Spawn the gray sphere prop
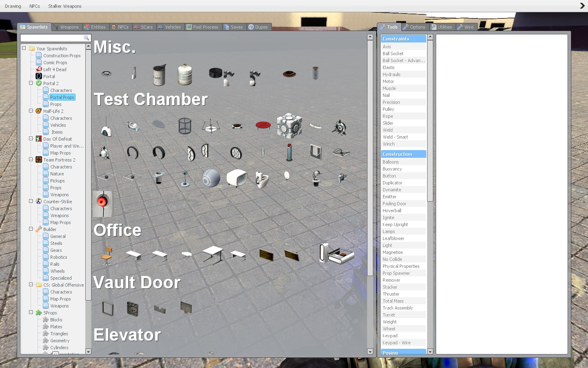This screenshot has height=368, width=588. pyautogui.click(x=211, y=178)
